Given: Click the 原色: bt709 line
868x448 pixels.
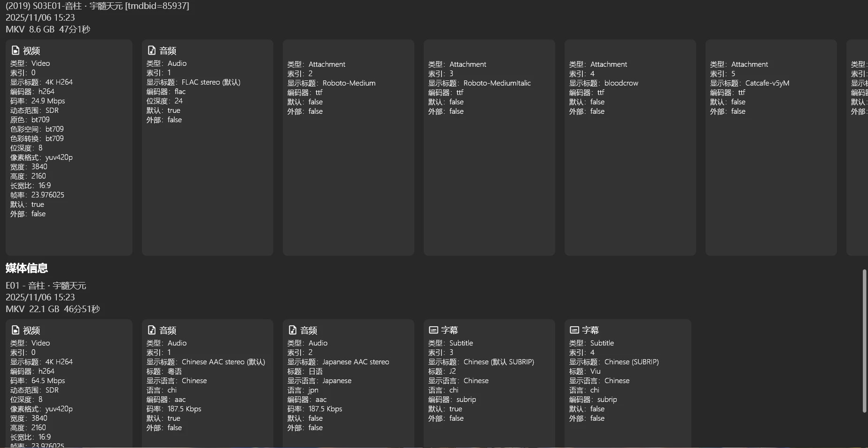Looking at the screenshot, I should (x=30, y=120).
